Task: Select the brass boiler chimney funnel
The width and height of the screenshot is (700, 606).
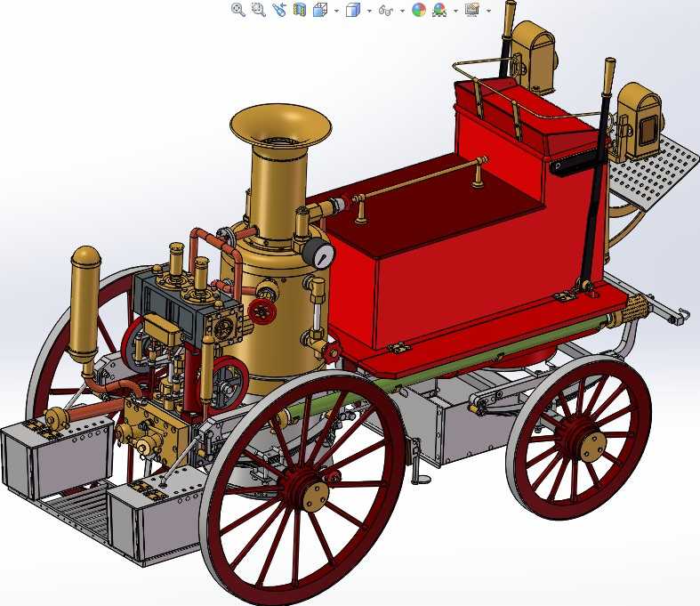Action: (x=281, y=125)
